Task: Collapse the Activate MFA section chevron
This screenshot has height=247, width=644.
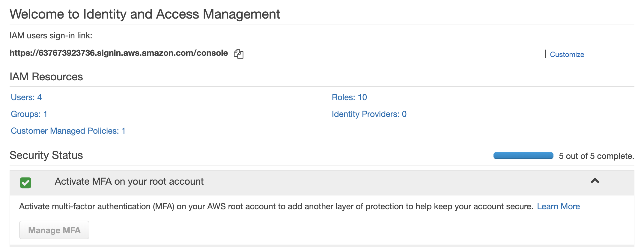Action: (x=595, y=180)
